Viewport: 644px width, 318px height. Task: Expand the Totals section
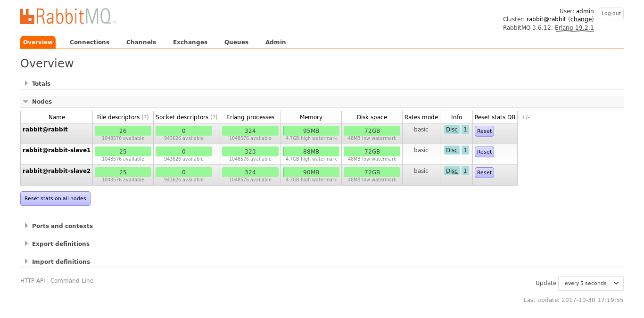pos(41,84)
